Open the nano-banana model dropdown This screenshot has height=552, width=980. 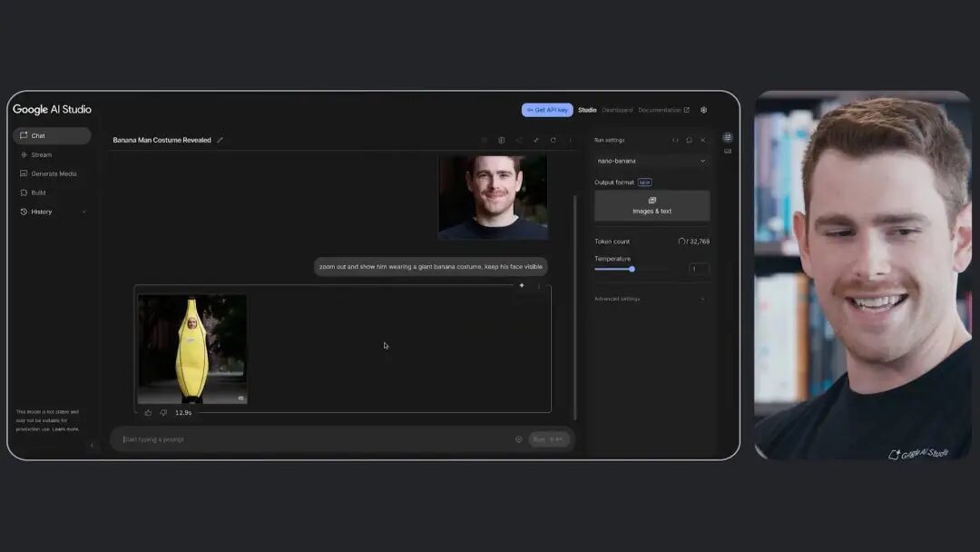pos(652,161)
